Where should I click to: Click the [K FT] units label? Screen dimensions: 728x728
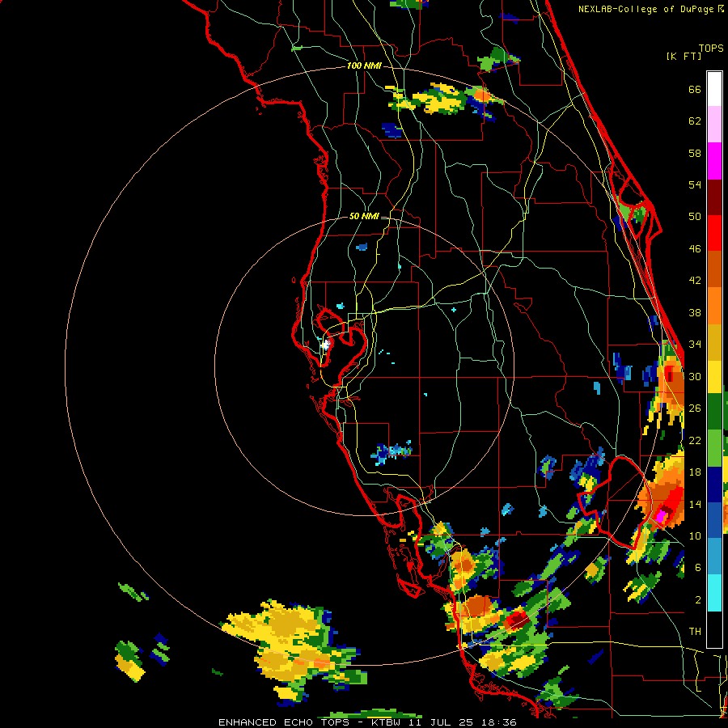[x=684, y=57]
